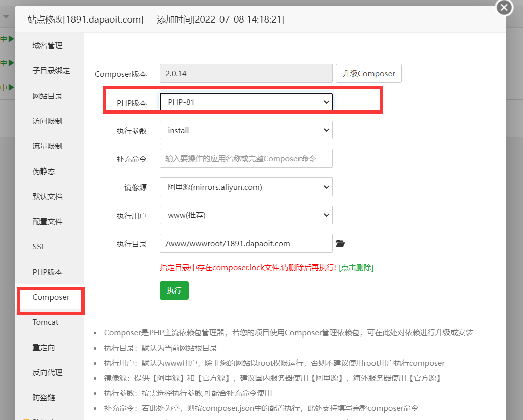This screenshot has width=523, height=420.
Task: Open the 执行用户 www dropdown
Action: click(x=246, y=215)
